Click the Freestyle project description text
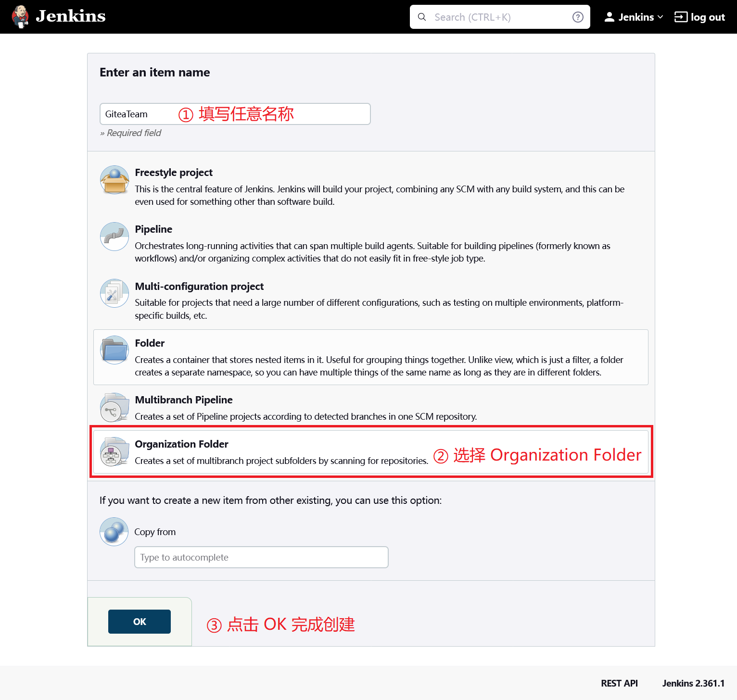737x700 pixels. click(380, 196)
